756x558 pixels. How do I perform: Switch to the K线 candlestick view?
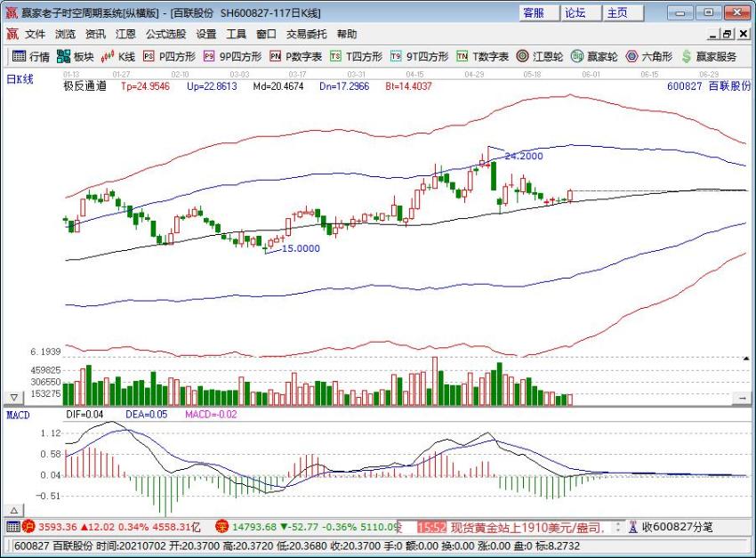tap(118, 57)
